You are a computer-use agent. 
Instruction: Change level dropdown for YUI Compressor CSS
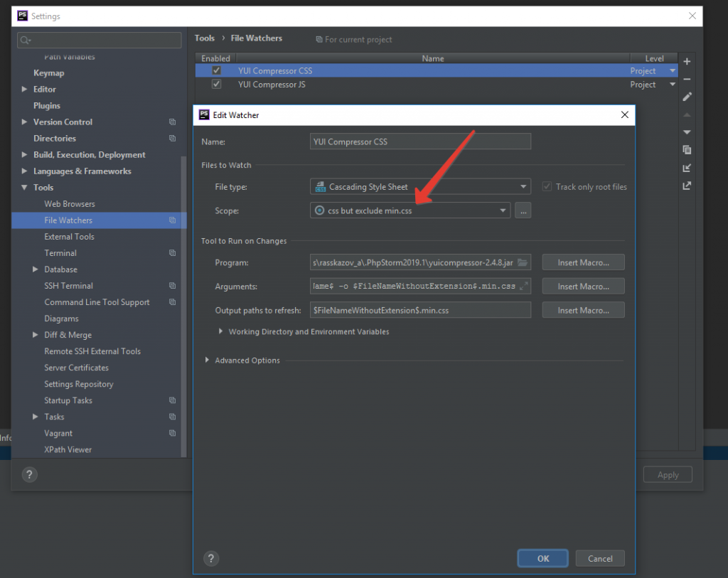(673, 70)
